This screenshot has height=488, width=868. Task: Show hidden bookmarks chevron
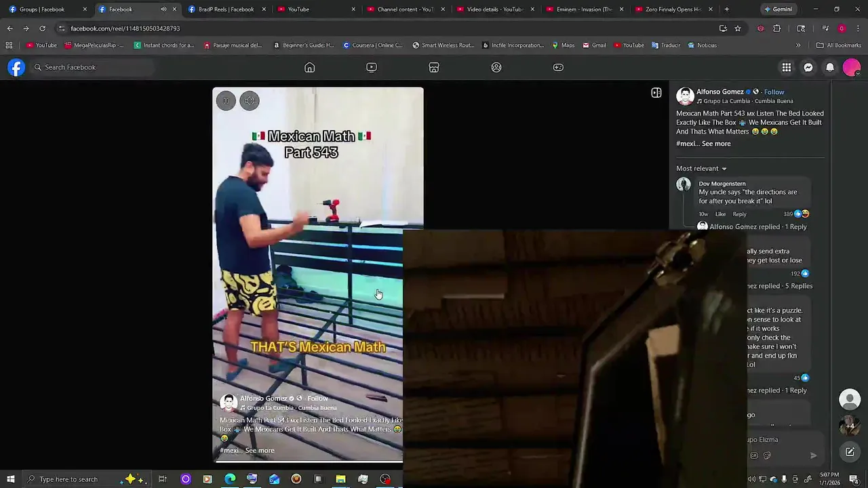point(798,45)
